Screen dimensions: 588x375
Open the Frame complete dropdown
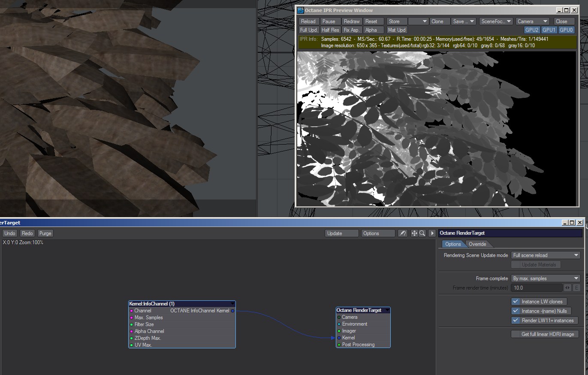coord(546,278)
